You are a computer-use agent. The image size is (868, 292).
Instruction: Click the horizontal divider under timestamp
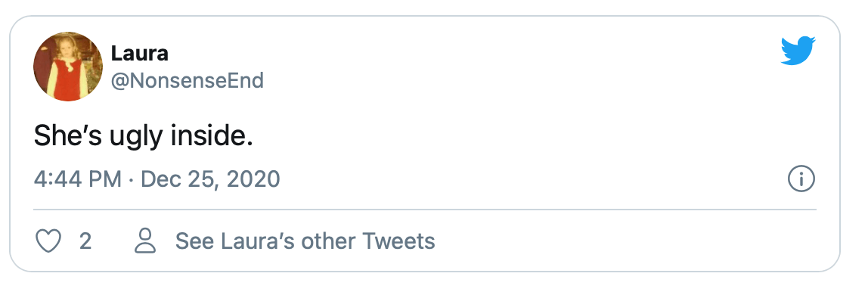click(x=425, y=210)
